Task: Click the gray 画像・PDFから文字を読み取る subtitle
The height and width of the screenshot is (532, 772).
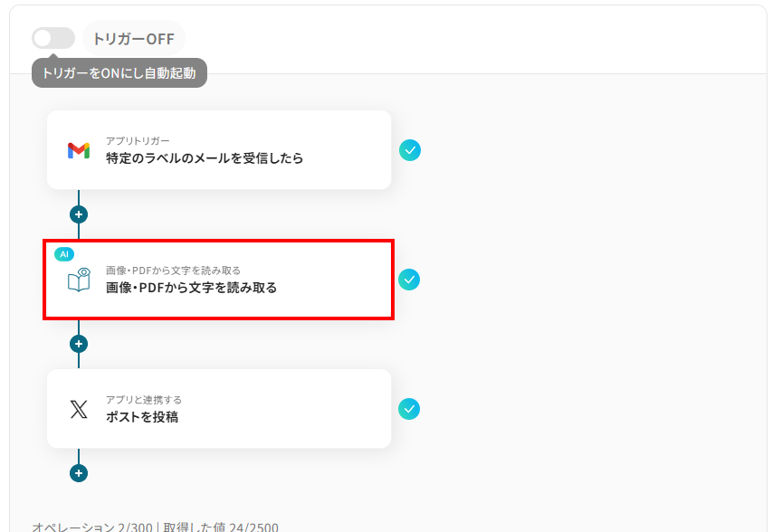Action: (x=173, y=271)
